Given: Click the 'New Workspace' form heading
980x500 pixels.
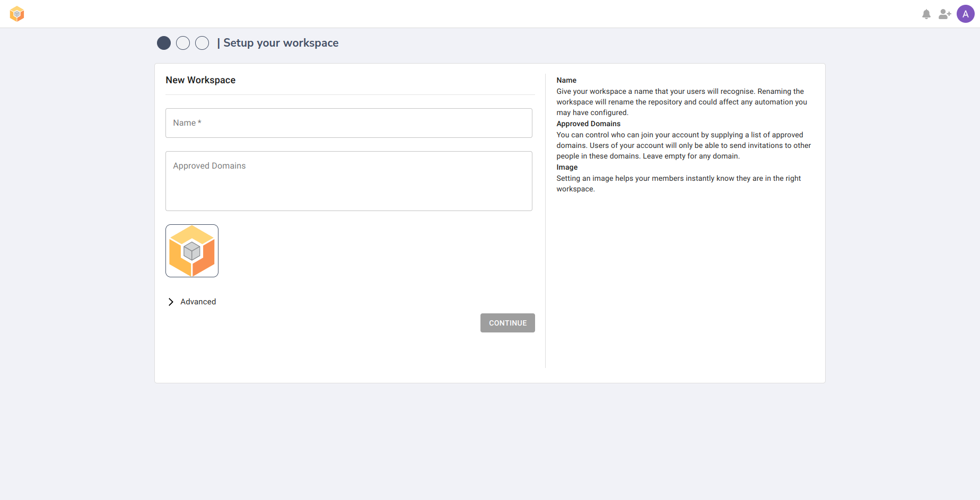Looking at the screenshot, I should (200, 80).
